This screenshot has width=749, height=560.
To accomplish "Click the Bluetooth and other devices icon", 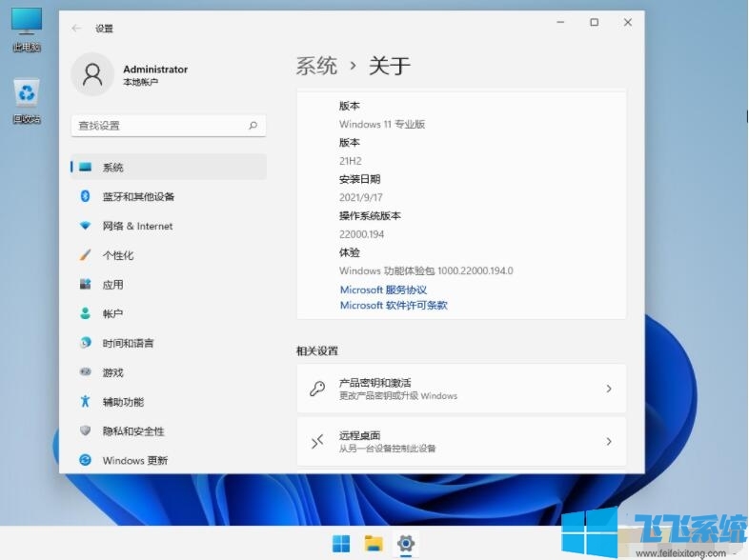I will [x=85, y=196].
